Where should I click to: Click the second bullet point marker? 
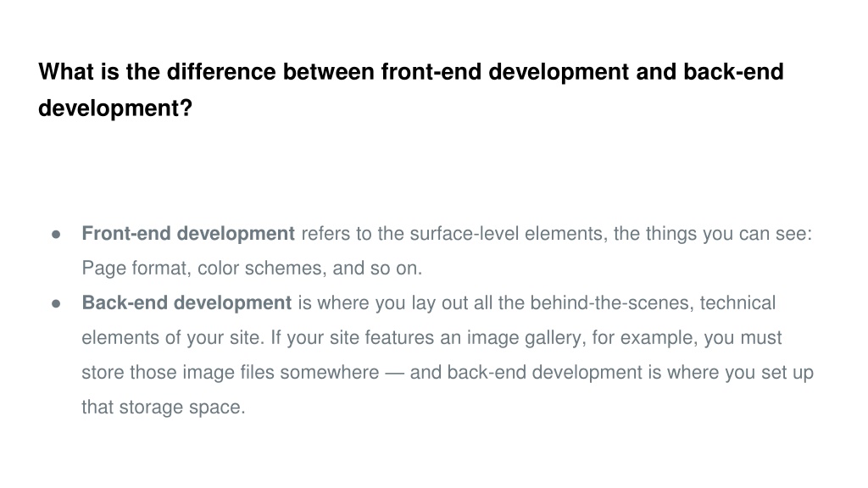point(56,304)
